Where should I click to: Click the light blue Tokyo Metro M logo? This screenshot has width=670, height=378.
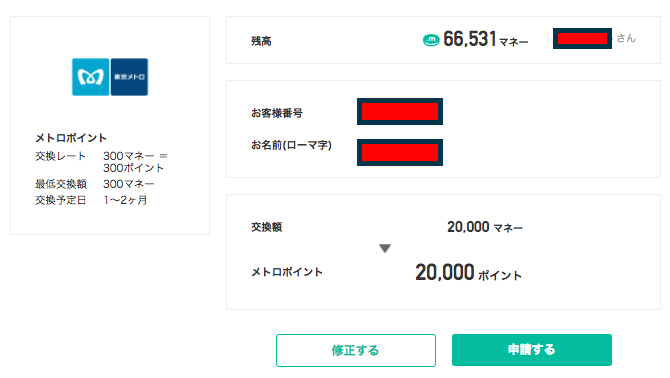pyautogui.click(x=91, y=77)
